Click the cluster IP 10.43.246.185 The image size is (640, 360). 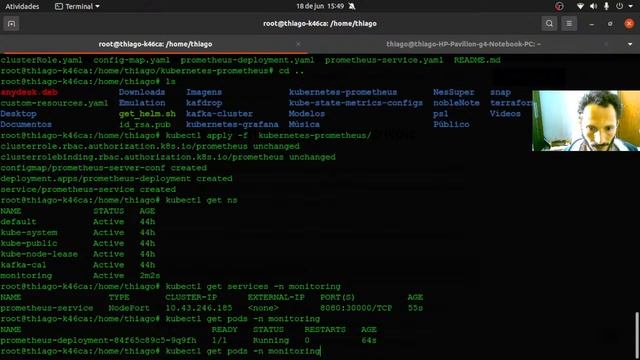pyautogui.click(x=198, y=308)
